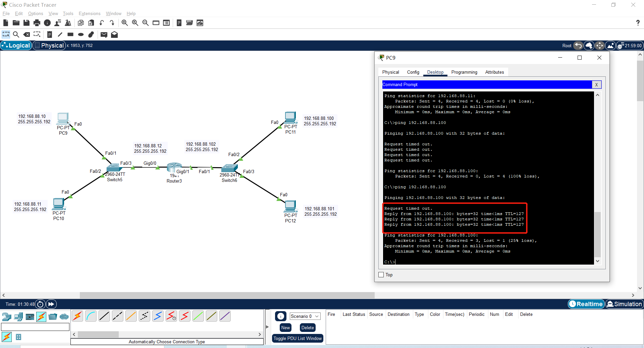Click Toggle PDU List Window
The height and width of the screenshot is (348, 644).
point(298,338)
